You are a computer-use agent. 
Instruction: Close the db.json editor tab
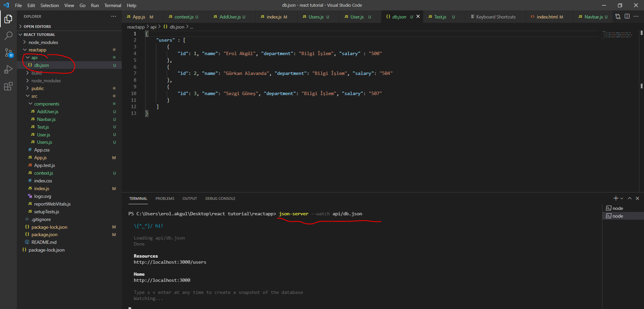coord(418,16)
